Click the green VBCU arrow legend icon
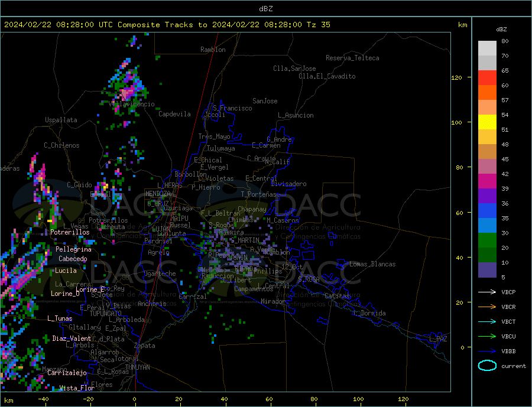532x407 pixels. tap(487, 337)
